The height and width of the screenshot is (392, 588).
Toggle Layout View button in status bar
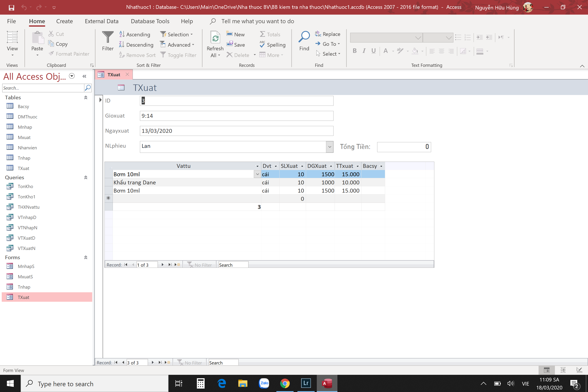point(563,370)
